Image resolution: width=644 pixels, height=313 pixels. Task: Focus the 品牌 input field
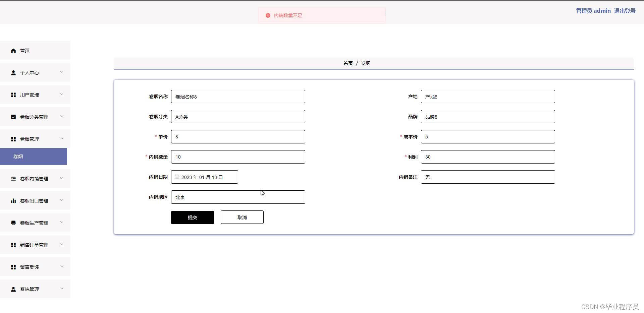[488, 117]
